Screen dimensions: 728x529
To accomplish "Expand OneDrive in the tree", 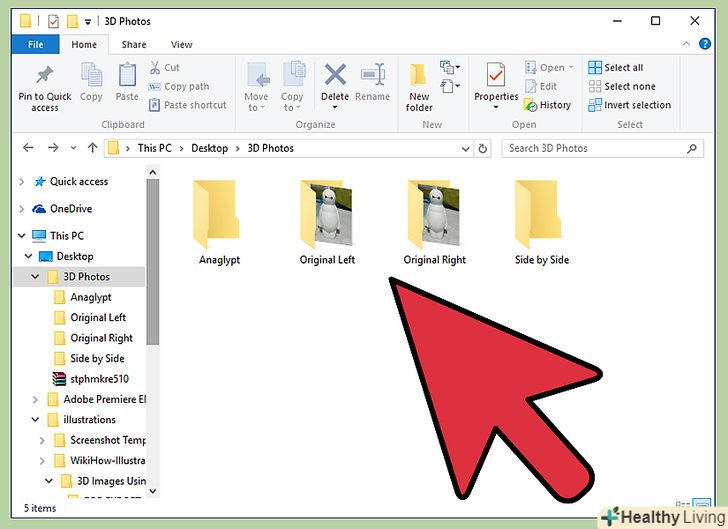I will 21,209.
